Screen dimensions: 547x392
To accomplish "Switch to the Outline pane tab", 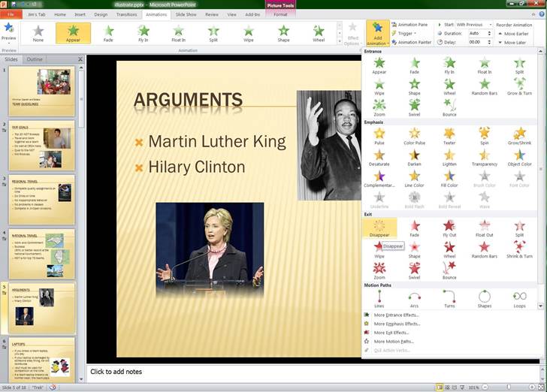I will click(x=35, y=59).
